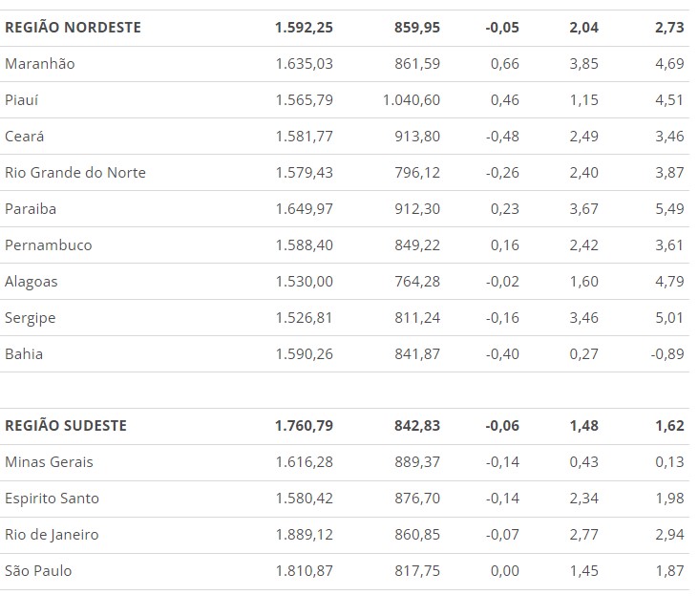The width and height of the screenshot is (698, 616).
Task: Click the 1.889,12 value for Rio de Janeiro
Action: tap(304, 535)
